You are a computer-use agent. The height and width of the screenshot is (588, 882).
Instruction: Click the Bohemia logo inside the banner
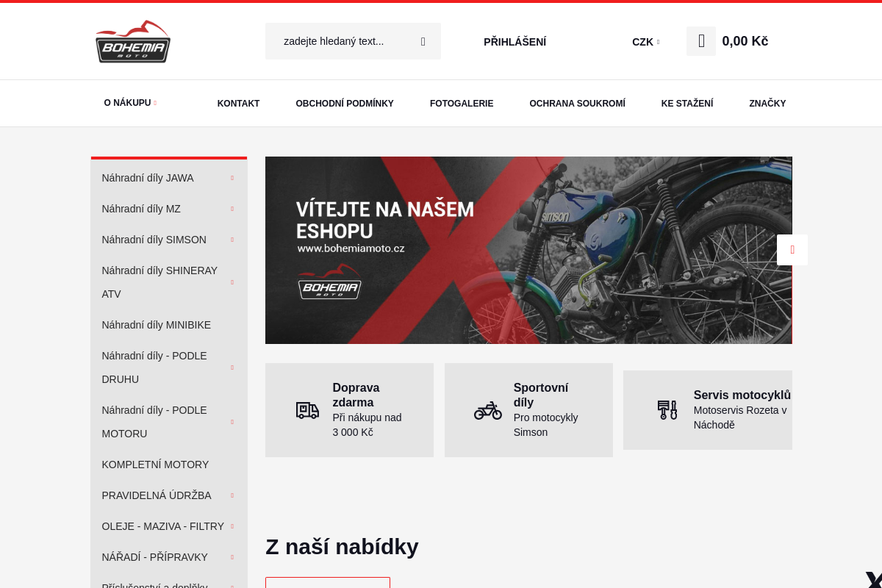[x=329, y=282]
